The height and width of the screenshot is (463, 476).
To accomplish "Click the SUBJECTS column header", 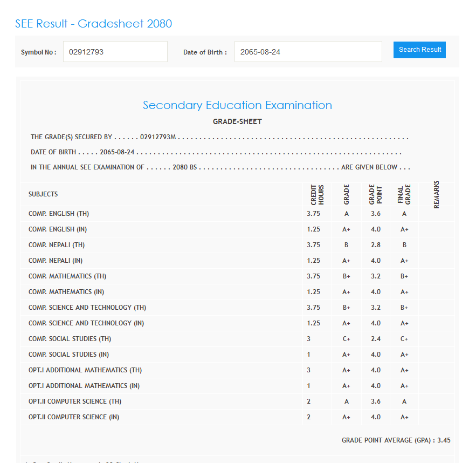I will 43,194.
